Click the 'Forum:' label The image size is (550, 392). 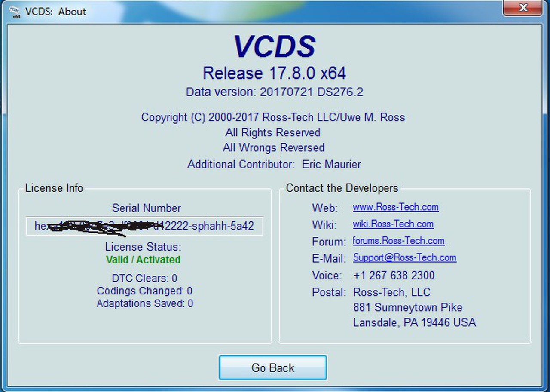329,242
